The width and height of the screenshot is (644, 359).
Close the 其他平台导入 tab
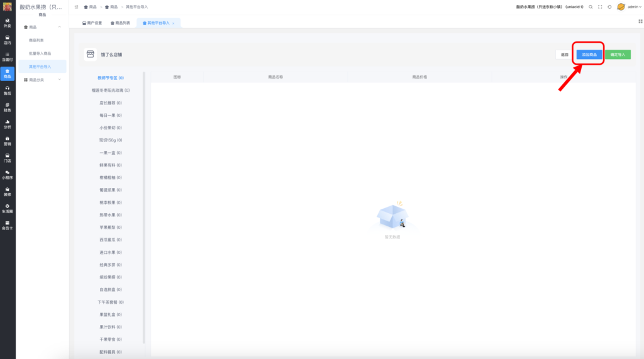(174, 23)
